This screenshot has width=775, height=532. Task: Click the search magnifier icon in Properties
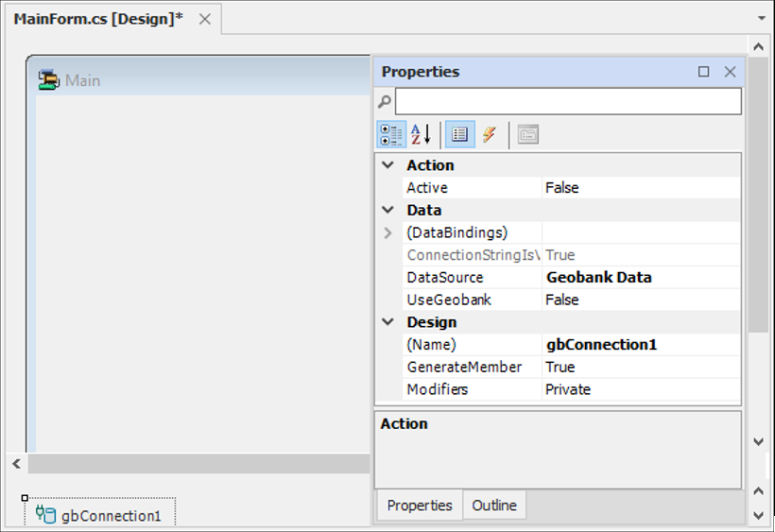385,102
